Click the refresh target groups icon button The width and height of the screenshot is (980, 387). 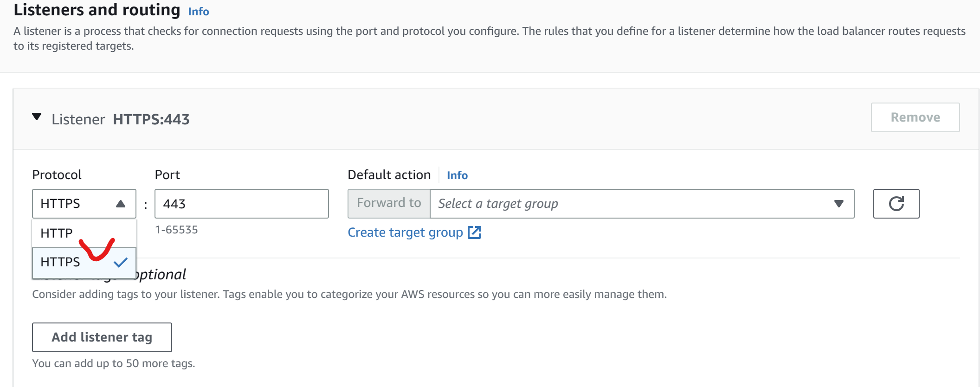(x=896, y=204)
